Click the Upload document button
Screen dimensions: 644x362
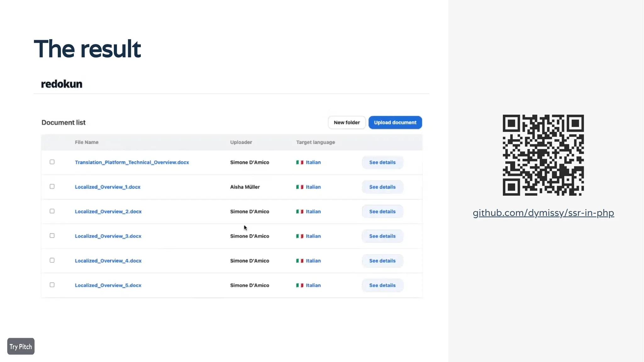click(395, 123)
